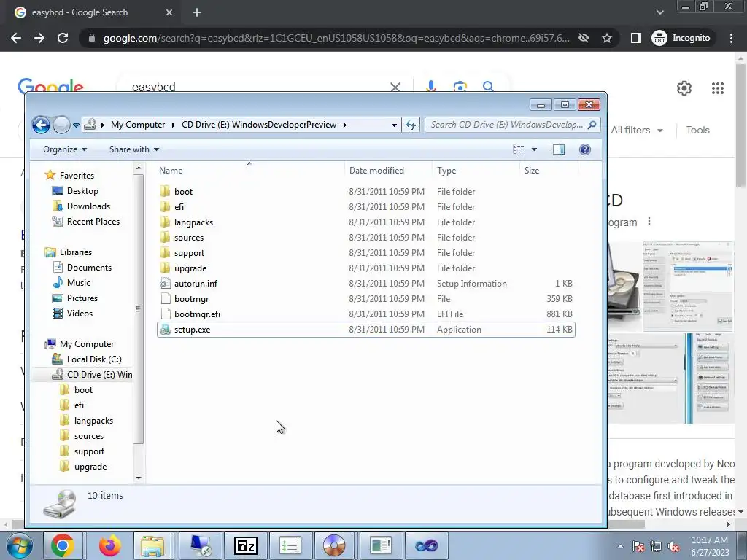Sort by Type column header
This screenshot has height=560, width=747.
pyautogui.click(x=476, y=171)
